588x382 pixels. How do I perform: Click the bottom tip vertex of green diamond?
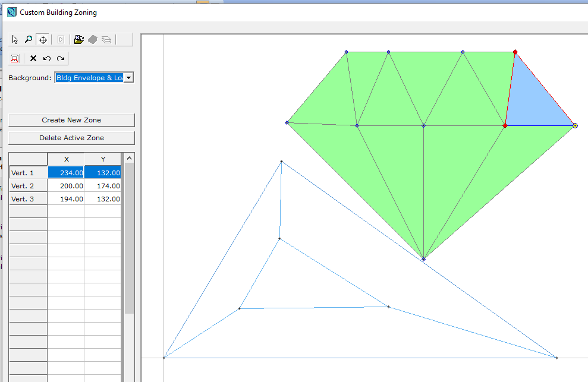pos(423,259)
